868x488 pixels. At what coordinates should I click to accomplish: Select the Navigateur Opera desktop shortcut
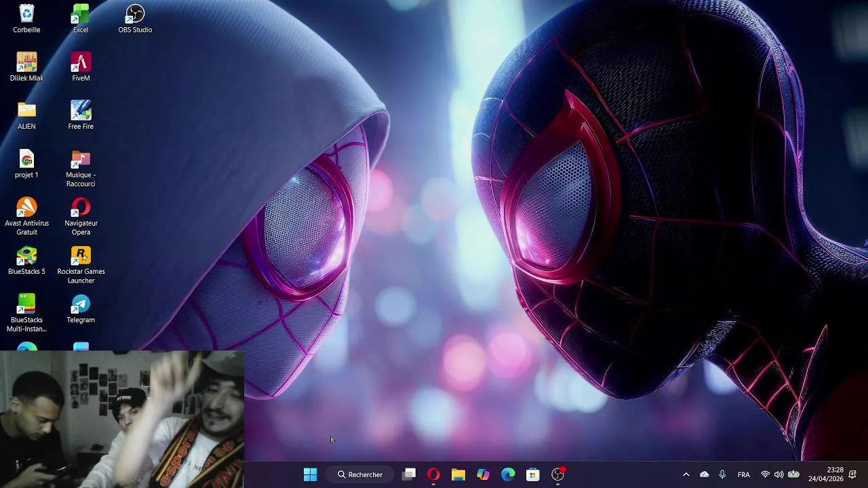click(81, 216)
